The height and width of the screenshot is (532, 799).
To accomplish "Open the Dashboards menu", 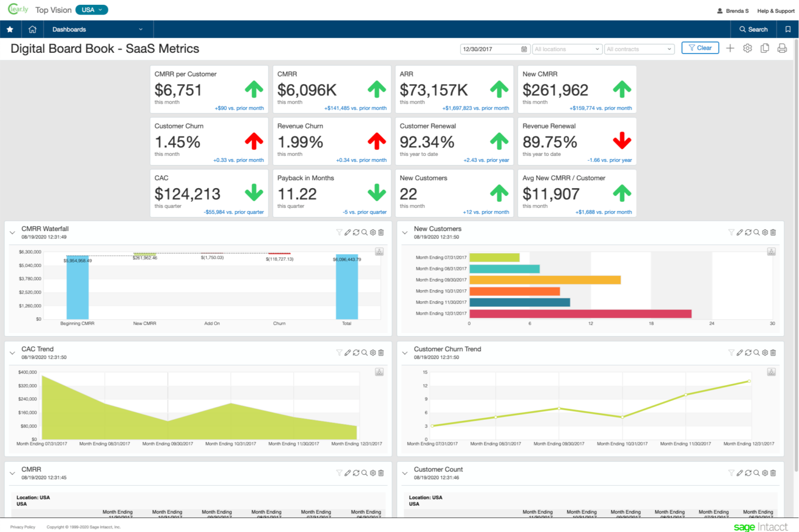I will pos(97,30).
